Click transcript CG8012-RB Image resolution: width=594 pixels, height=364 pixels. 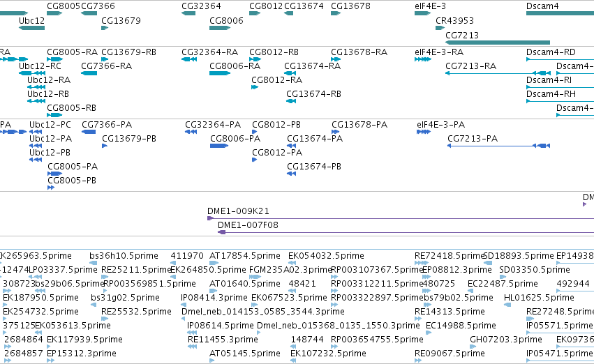(274, 52)
